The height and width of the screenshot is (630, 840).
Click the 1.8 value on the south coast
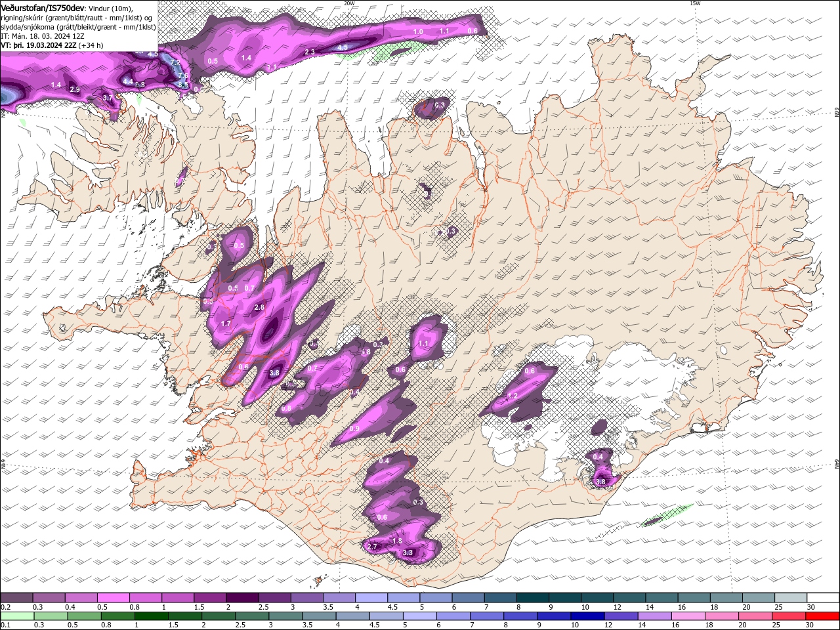(x=396, y=541)
